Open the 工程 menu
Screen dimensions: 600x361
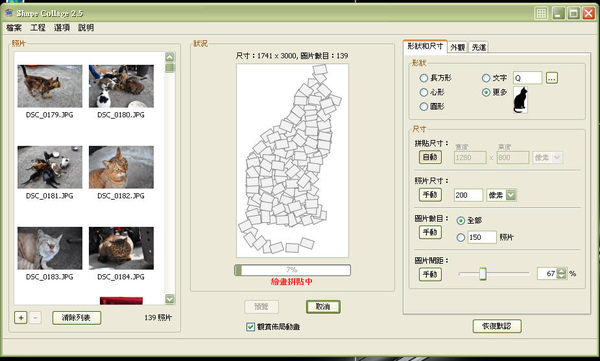[x=38, y=28]
